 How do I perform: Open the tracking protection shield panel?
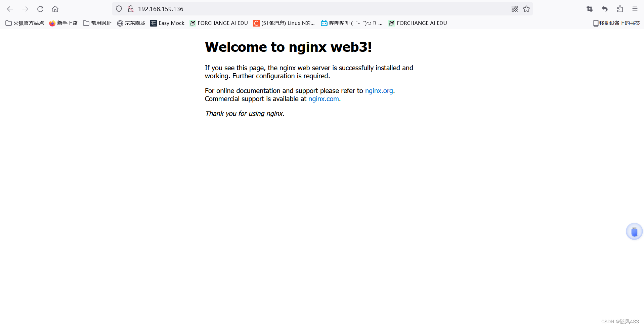tap(119, 9)
